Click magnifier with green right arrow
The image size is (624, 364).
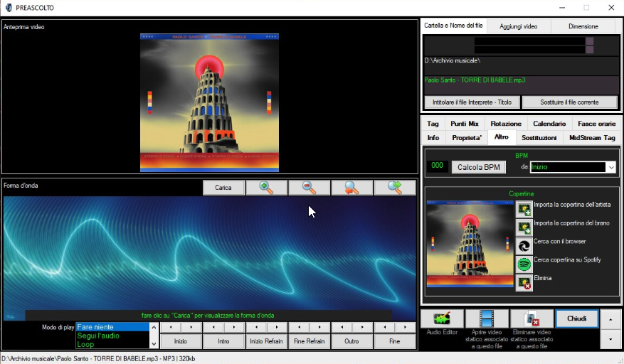click(395, 188)
